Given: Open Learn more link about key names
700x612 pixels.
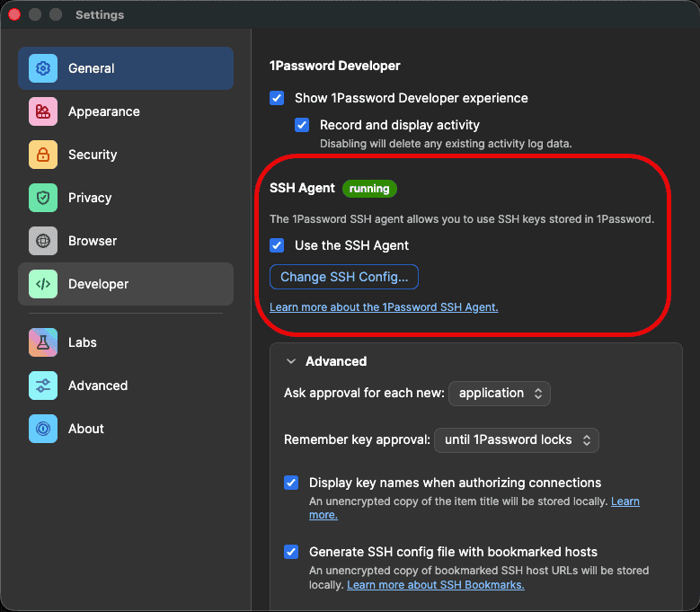Looking at the screenshot, I should tap(625, 501).
